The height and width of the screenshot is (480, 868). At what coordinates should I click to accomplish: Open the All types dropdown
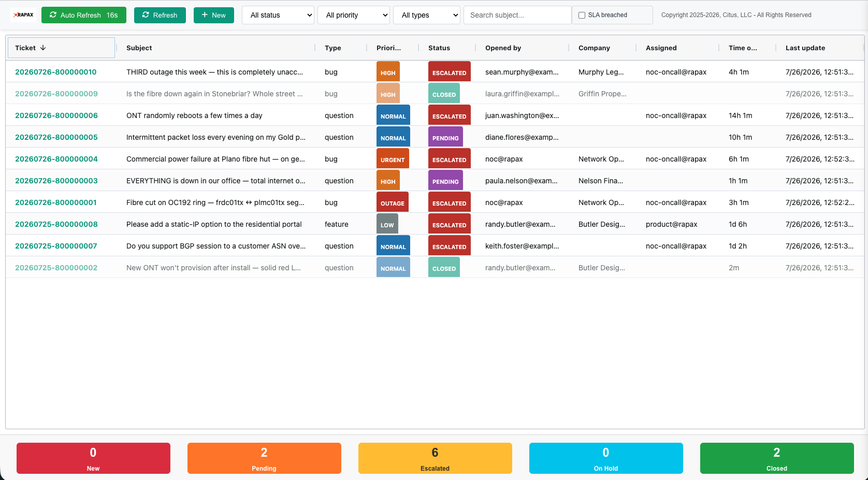[427, 15]
